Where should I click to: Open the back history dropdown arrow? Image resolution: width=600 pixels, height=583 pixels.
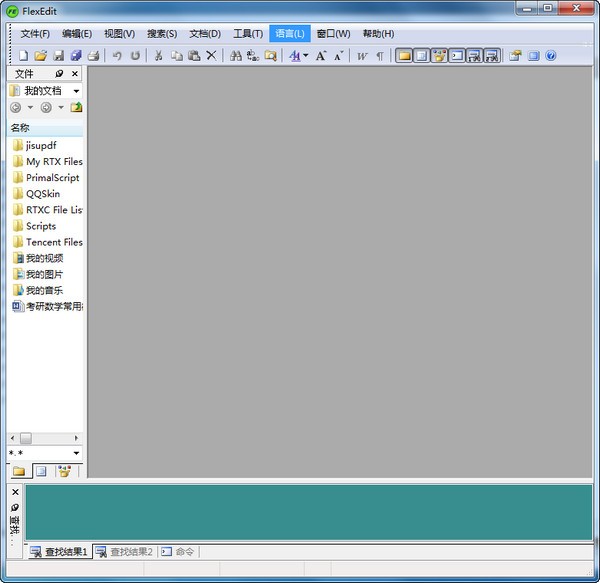(30, 107)
